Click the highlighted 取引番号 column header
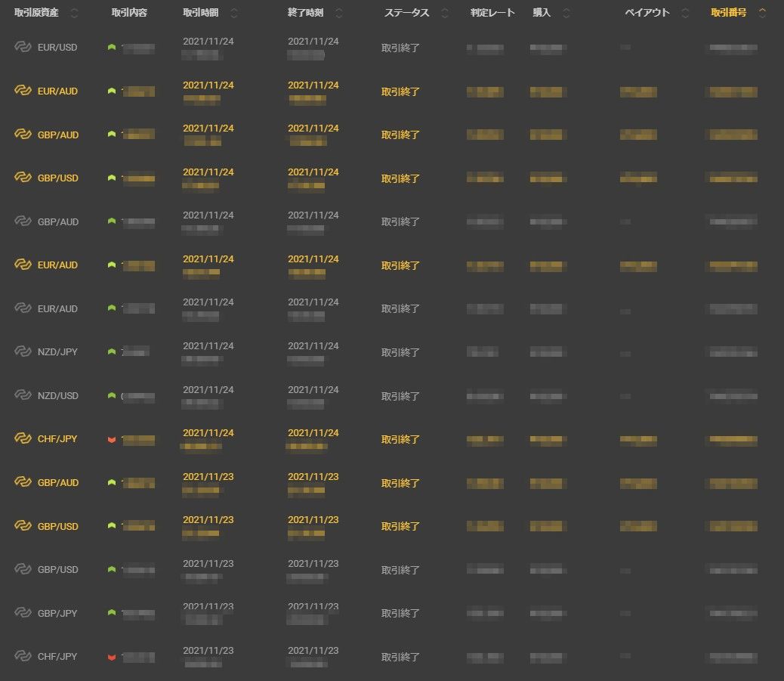 click(728, 13)
